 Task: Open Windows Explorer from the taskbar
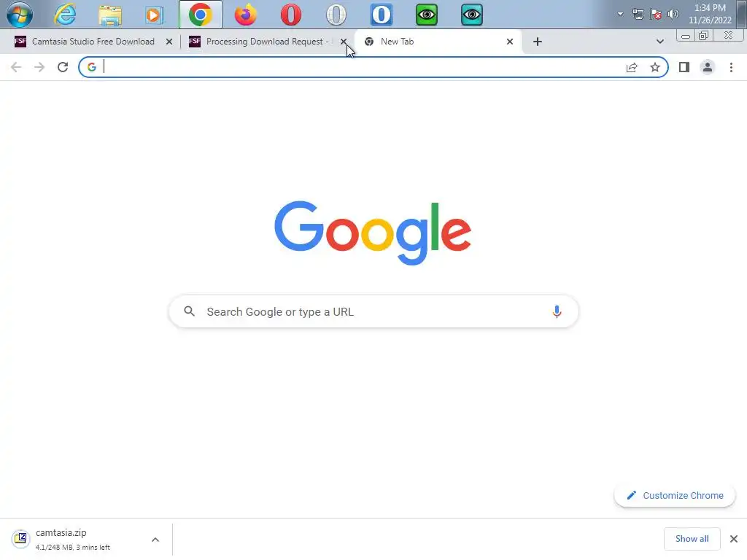point(110,15)
